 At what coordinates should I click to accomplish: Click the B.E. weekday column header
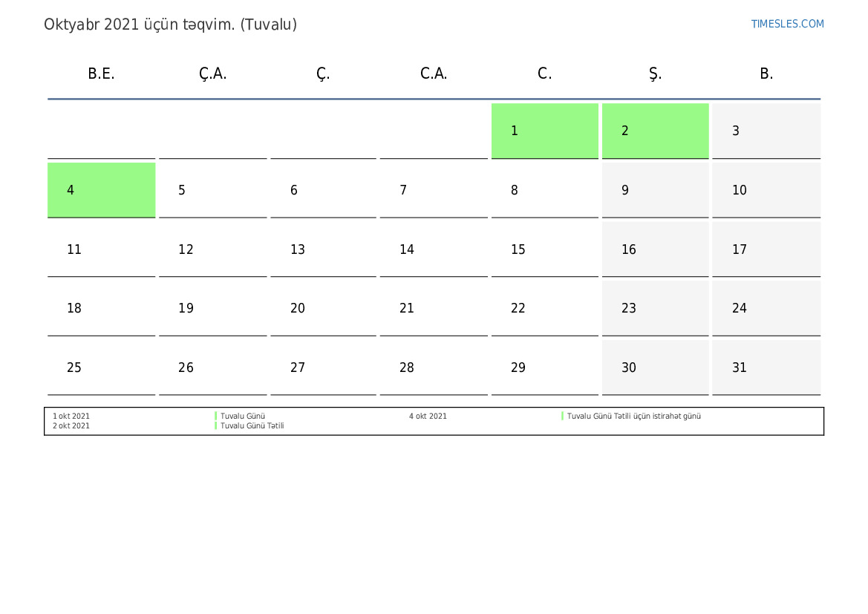pos(101,74)
